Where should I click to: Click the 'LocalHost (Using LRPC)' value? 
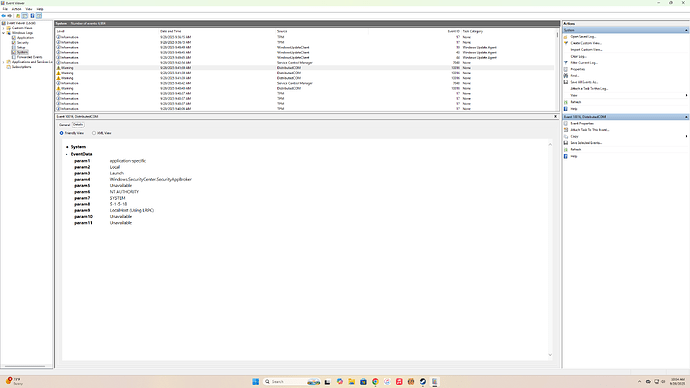tap(132, 210)
